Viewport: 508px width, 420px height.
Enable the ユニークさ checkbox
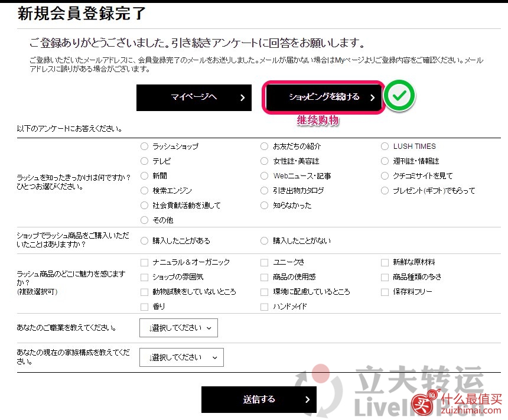coord(265,262)
